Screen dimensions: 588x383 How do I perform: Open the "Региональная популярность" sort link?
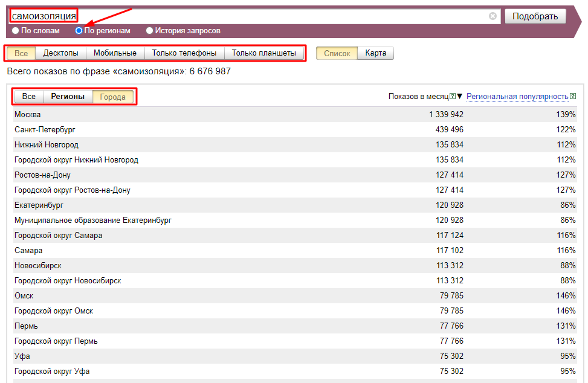pos(517,96)
